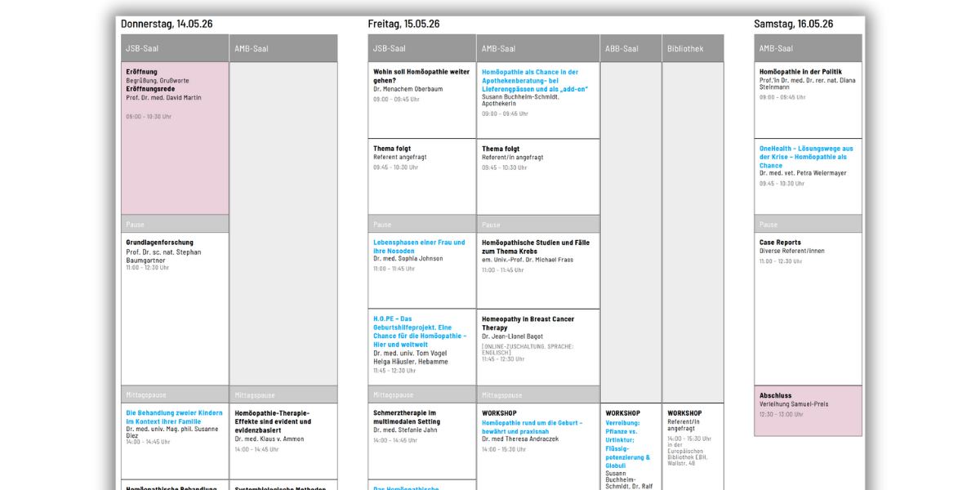Image resolution: width=980 pixels, height=490 pixels.
Task: Select the Bibliothek column header
Action: click(693, 48)
